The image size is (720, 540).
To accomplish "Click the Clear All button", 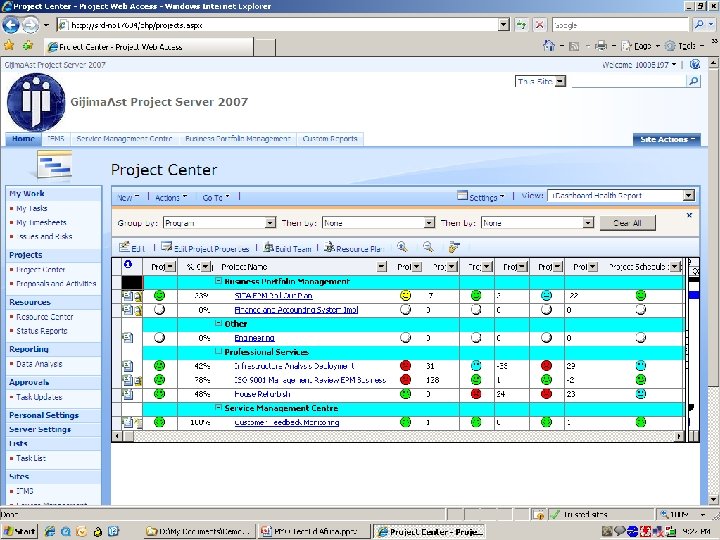I will pos(627,223).
